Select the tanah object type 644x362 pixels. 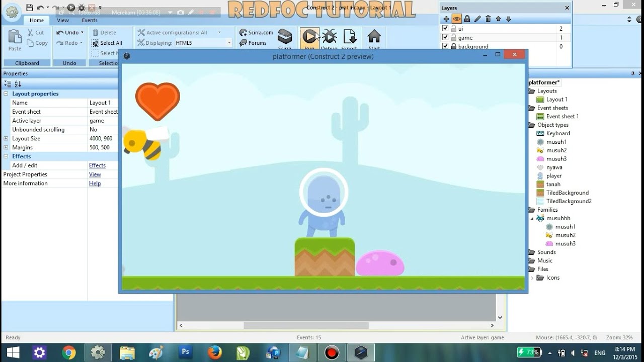click(x=553, y=184)
